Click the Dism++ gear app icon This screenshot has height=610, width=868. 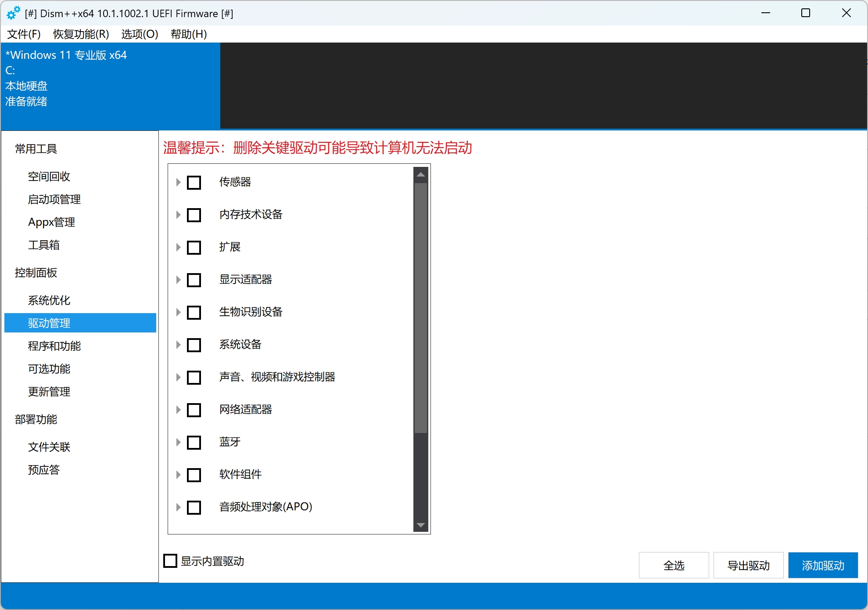coord(14,13)
